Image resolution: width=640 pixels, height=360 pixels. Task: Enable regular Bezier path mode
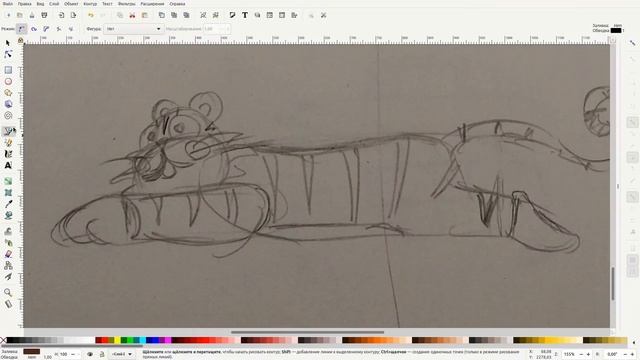coord(21,29)
